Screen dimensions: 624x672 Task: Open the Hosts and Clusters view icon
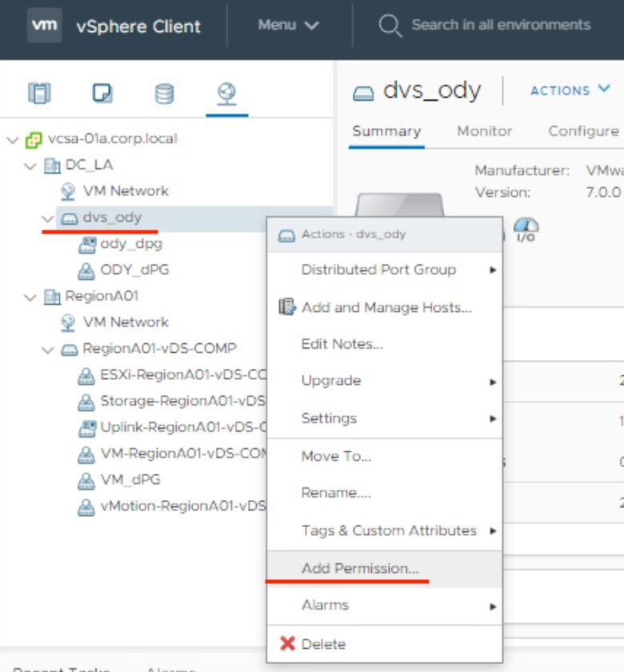coord(39,93)
